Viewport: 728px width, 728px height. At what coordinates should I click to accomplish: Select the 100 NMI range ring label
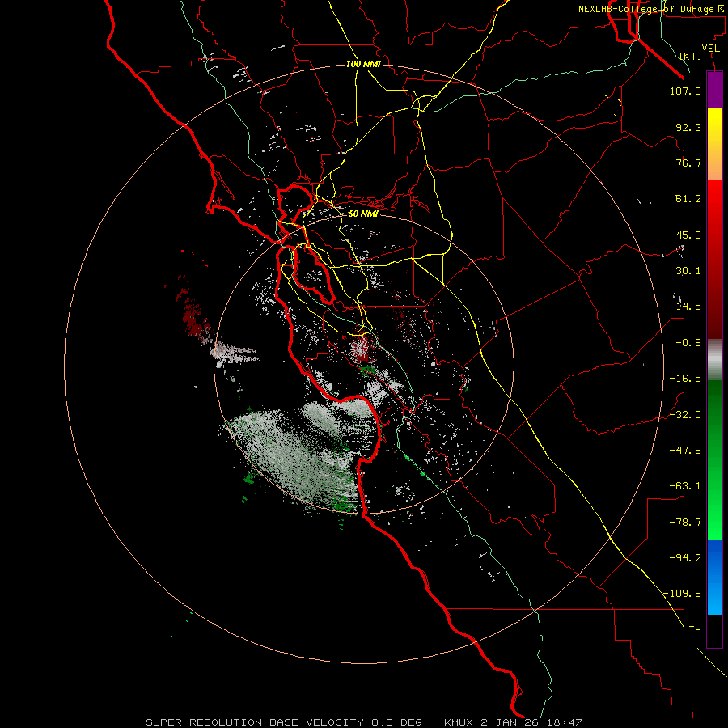click(363, 64)
